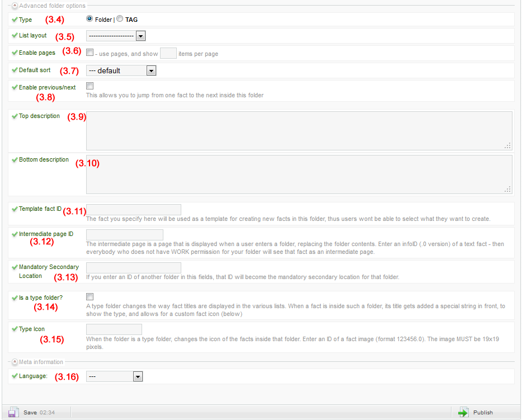Open the Language dropdown
The width and height of the screenshot is (522, 420).
[138, 376]
